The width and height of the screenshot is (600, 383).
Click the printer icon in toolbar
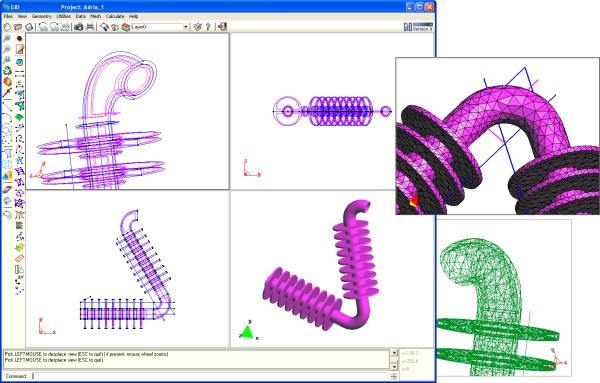[x=90, y=27]
